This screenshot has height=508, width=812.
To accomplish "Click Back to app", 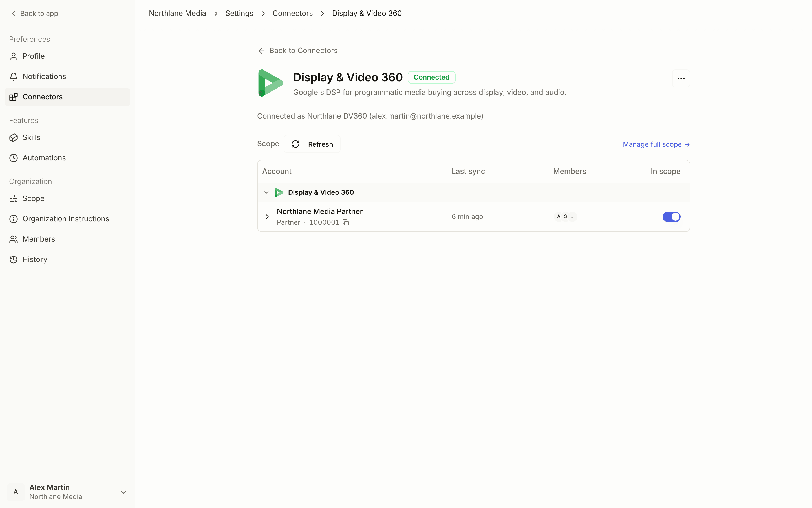I will (35, 14).
